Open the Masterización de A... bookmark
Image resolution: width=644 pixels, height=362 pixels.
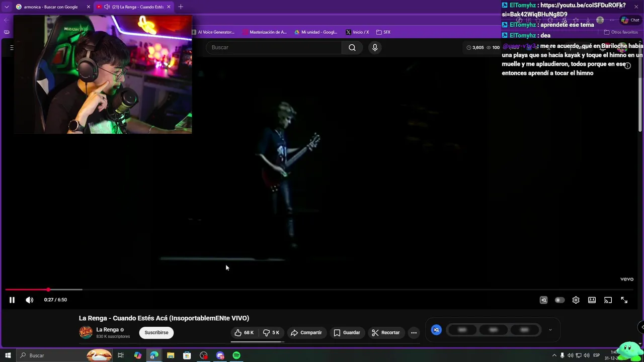pos(265,32)
